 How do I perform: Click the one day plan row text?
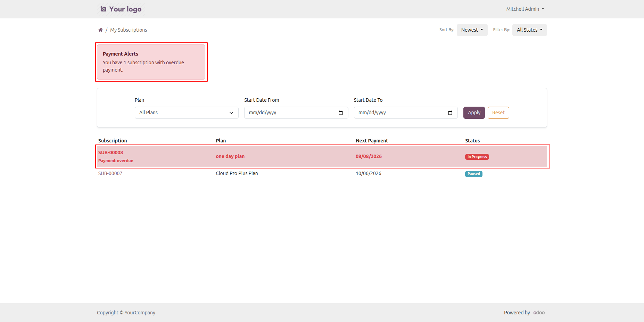230,156
